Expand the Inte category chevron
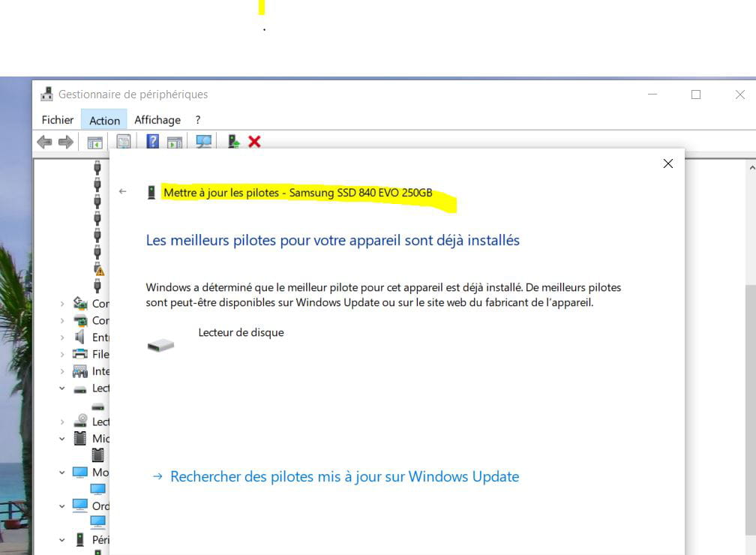This screenshot has height=555, width=756. [x=62, y=371]
